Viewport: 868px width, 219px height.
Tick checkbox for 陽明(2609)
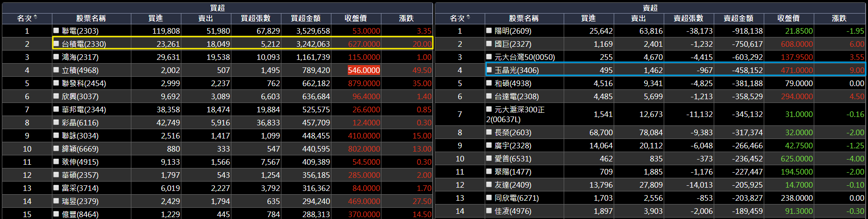[x=489, y=31]
